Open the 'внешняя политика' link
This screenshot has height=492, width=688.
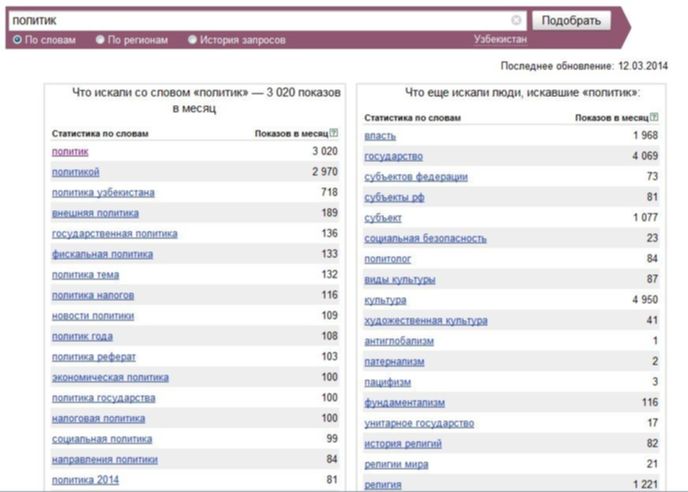click(x=95, y=213)
